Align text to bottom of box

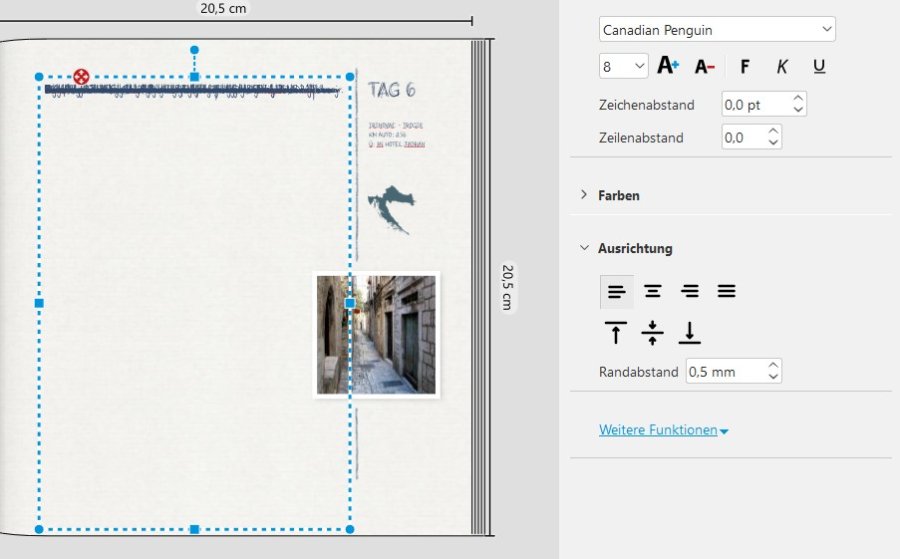click(x=689, y=333)
